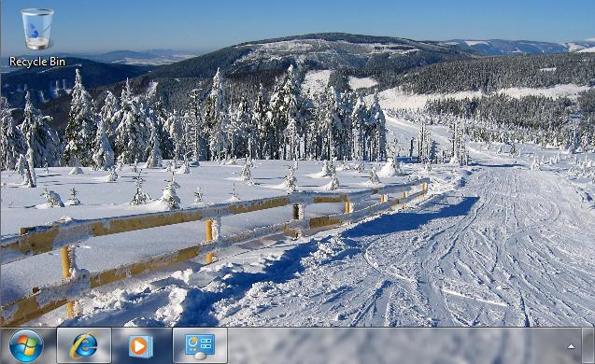Click Show desktop strip at taskbar edge
This screenshot has width=595, height=364.
click(x=588, y=345)
